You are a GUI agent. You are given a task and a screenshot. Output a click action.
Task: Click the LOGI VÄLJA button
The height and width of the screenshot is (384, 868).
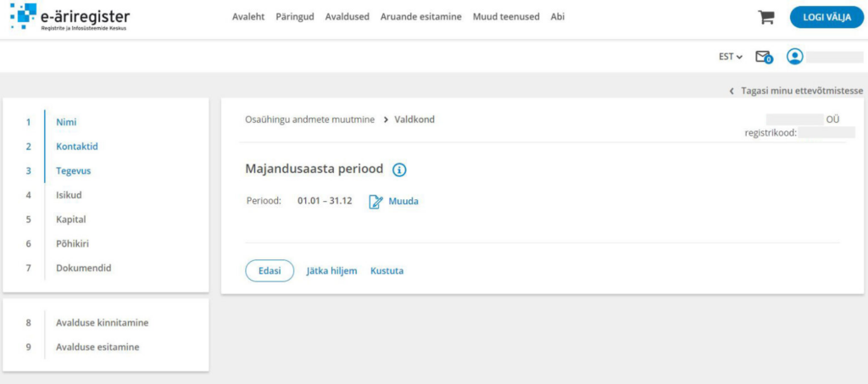(x=826, y=17)
